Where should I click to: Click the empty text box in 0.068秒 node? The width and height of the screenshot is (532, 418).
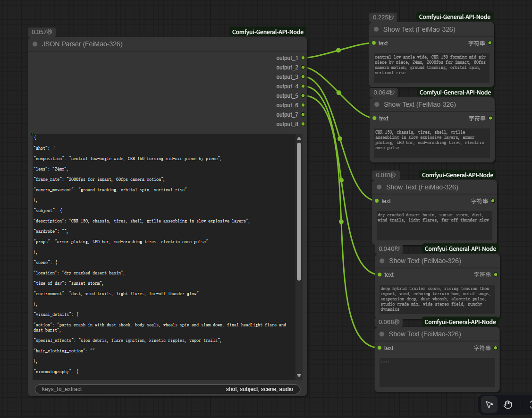point(437,373)
